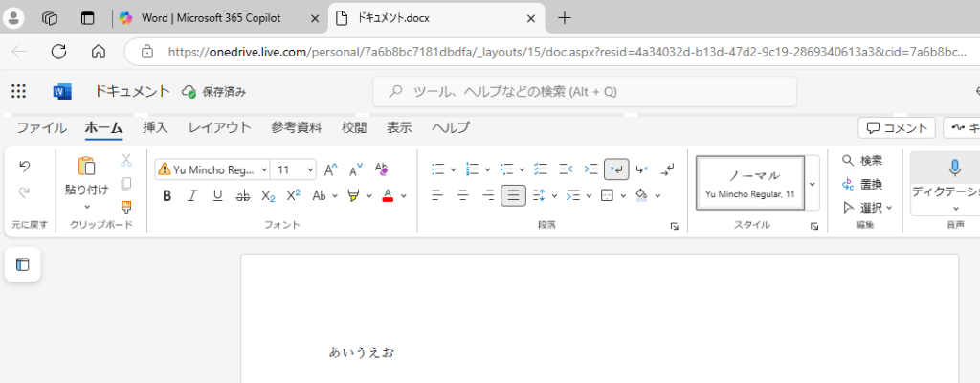Expand the Styles gallery chevron
The width and height of the screenshot is (980, 383).
pyautogui.click(x=813, y=183)
